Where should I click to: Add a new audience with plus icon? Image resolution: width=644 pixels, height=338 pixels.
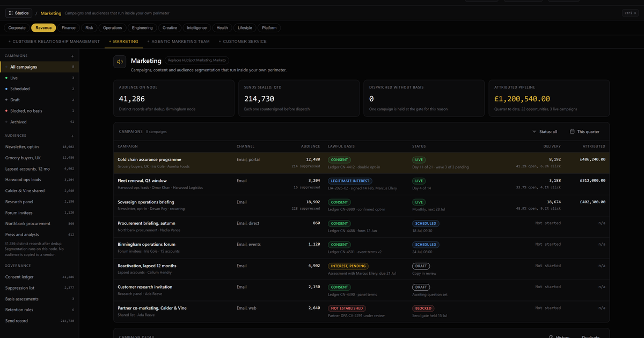click(x=72, y=136)
